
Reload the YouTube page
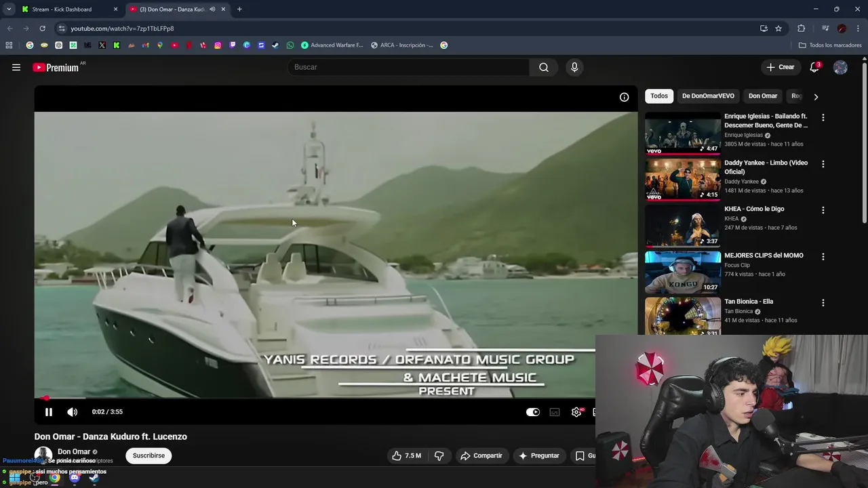tap(42, 28)
